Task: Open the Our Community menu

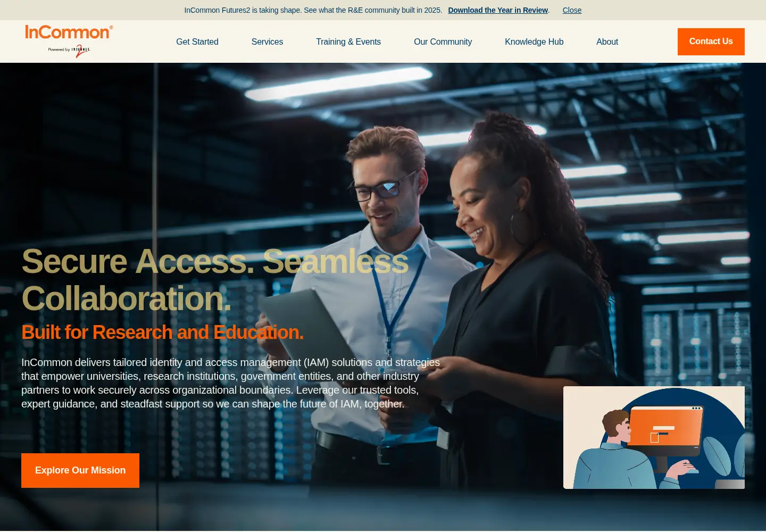Action: tap(443, 42)
